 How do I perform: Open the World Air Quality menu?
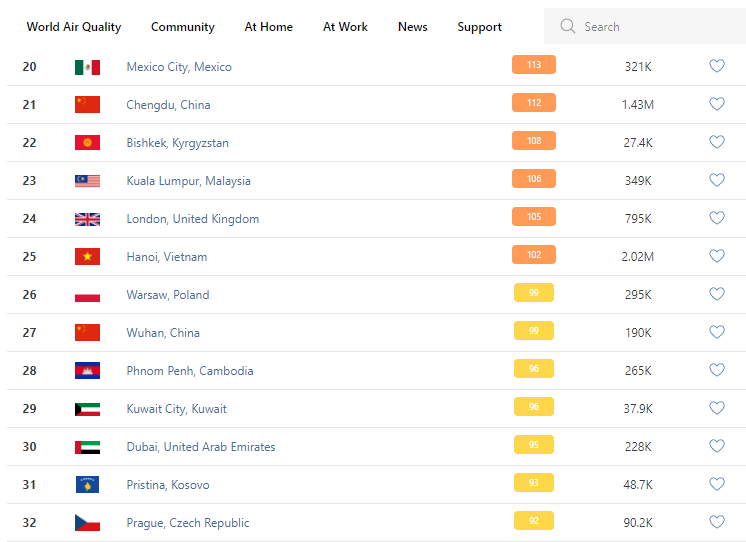(x=74, y=27)
